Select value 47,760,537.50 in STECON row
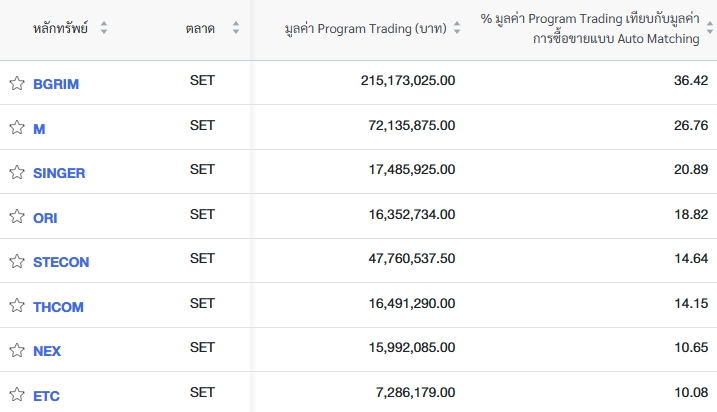Viewport: 717px width, 412px height. click(412, 258)
